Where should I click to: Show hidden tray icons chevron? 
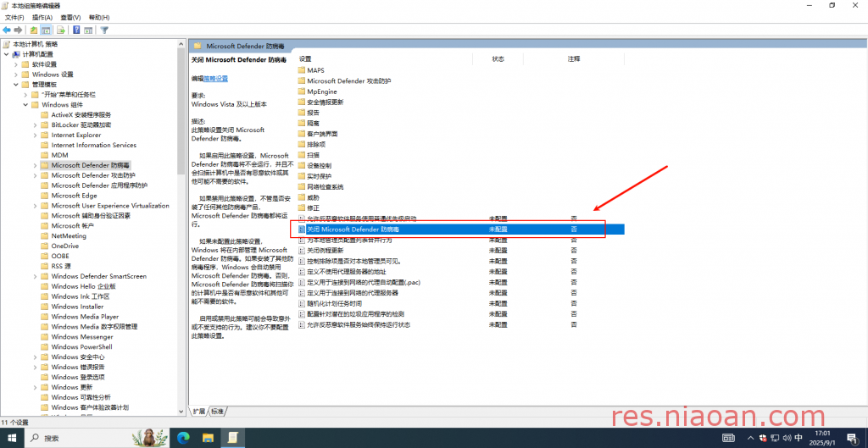pos(750,438)
